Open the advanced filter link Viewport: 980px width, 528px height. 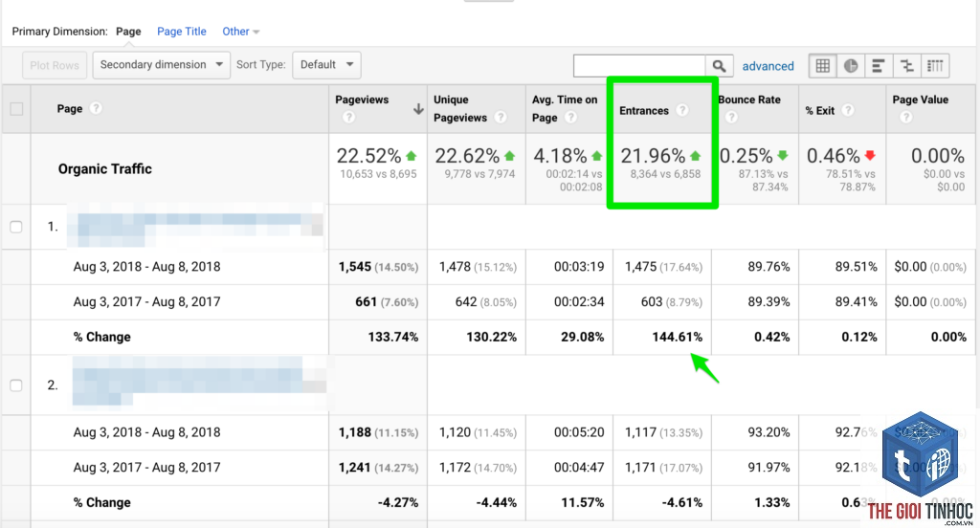click(x=768, y=66)
